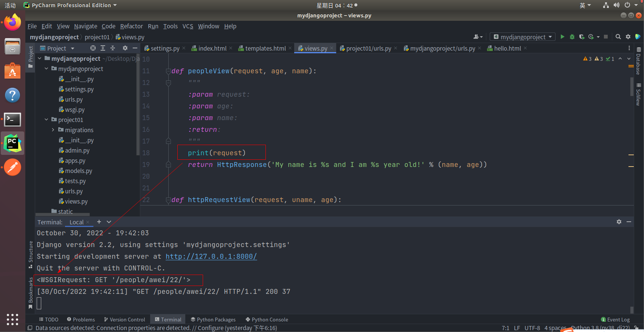644x332 pixels.
Task: Toggle Structure side tool window
Action: tap(31, 254)
